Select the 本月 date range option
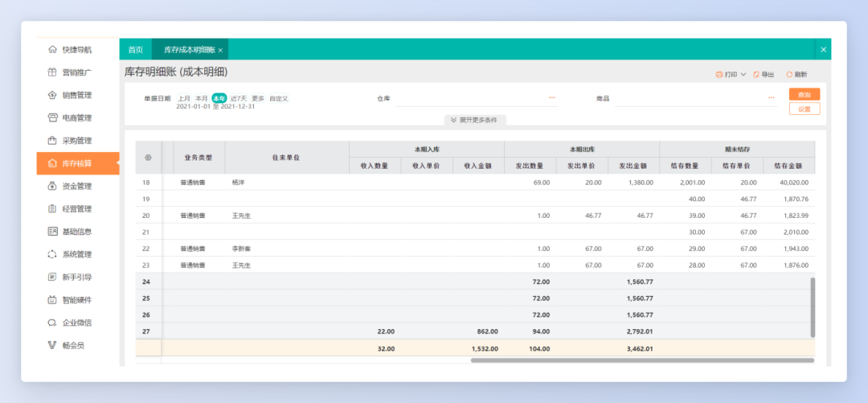 (x=202, y=98)
